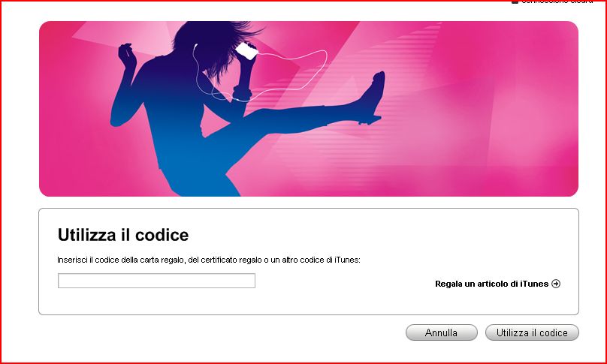Click the partially visible secure connection lock
607x364 pixels.
[x=515, y=2]
